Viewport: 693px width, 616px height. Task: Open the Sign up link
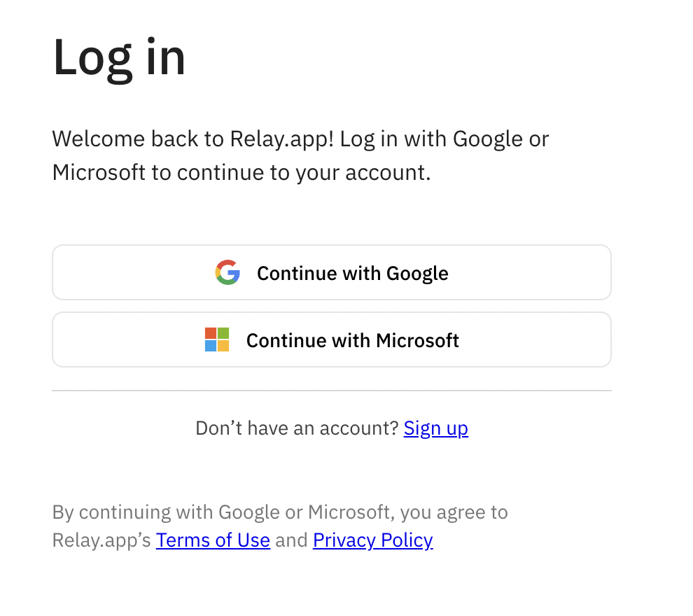[x=435, y=428]
